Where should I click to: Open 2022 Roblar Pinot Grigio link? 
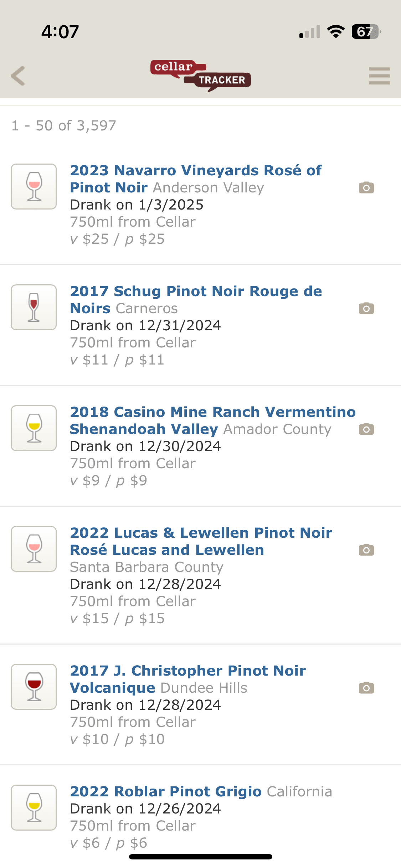[x=166, y=791]
